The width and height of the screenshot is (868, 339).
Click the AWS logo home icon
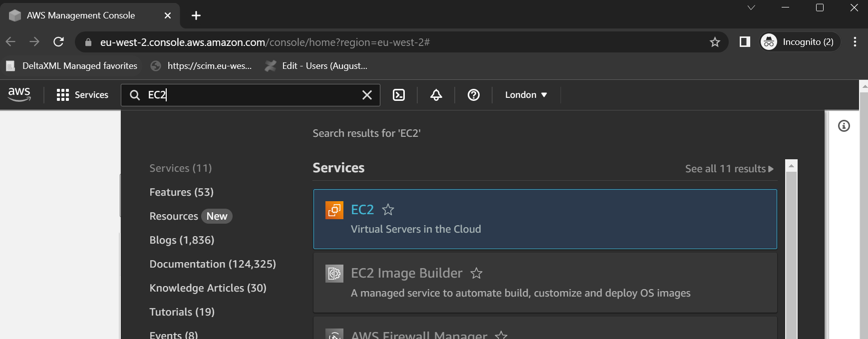pyautogui.click(x=19, y=94)
